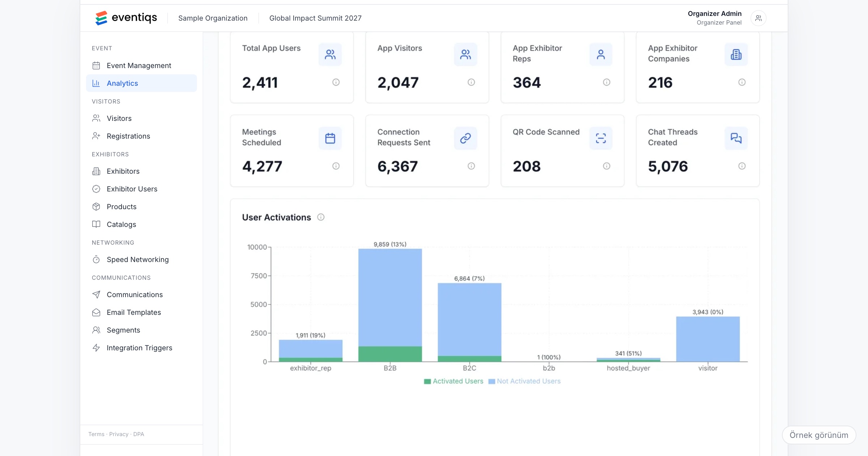Open Exhibitor Users

[x=141, y=189]
